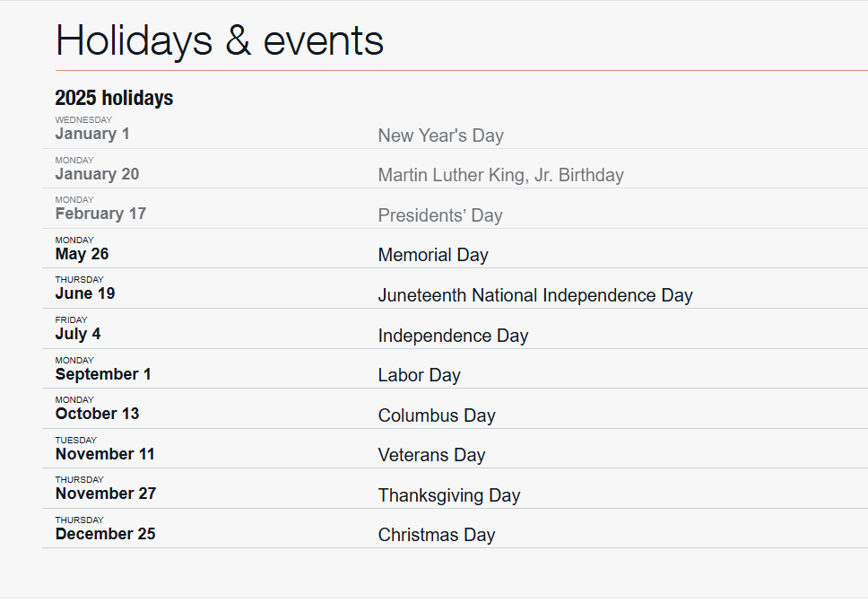Open the Memorial Day entry
The height and width of the screenshot is (612, 868).
(433, 255)
